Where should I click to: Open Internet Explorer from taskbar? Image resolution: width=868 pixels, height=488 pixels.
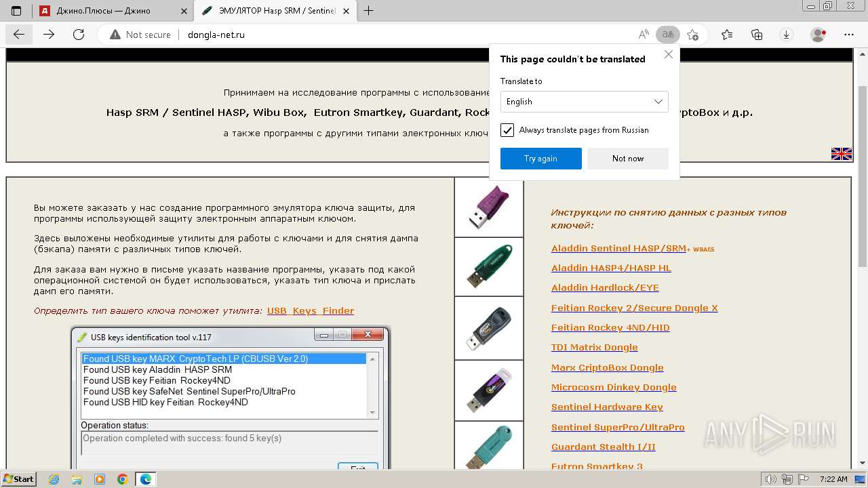tap(54, 479)
